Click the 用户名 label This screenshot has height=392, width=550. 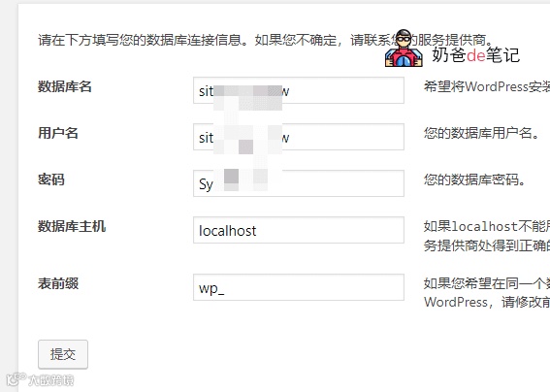point(58,133)
